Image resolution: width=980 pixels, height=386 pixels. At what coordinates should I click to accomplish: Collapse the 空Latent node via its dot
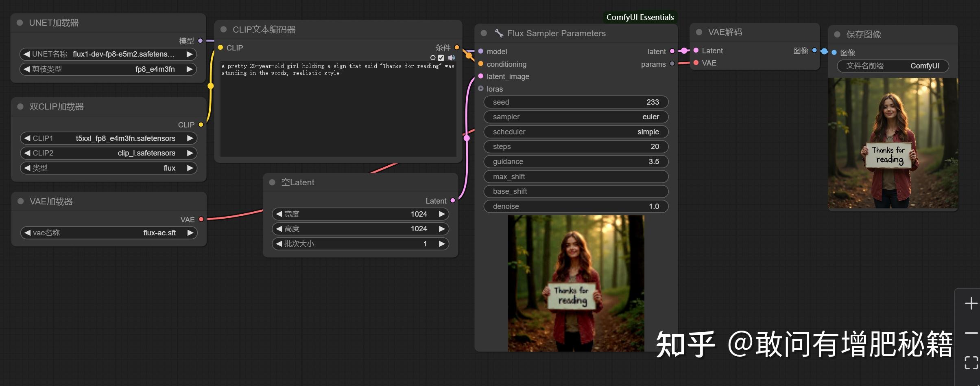[x=272, y=182]
